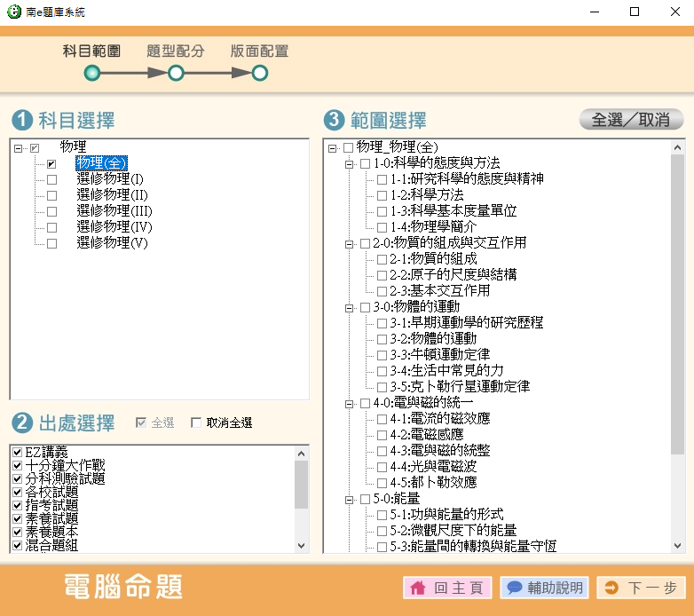
Task: Collapse the 物理_物理(全) range root node
Action: [x=332, y=148]
